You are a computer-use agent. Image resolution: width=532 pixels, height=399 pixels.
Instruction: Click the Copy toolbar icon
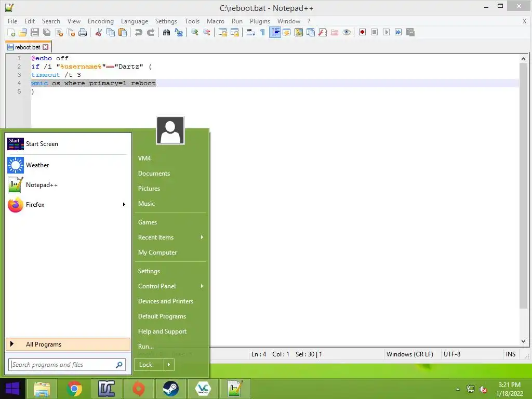(111, 32)
